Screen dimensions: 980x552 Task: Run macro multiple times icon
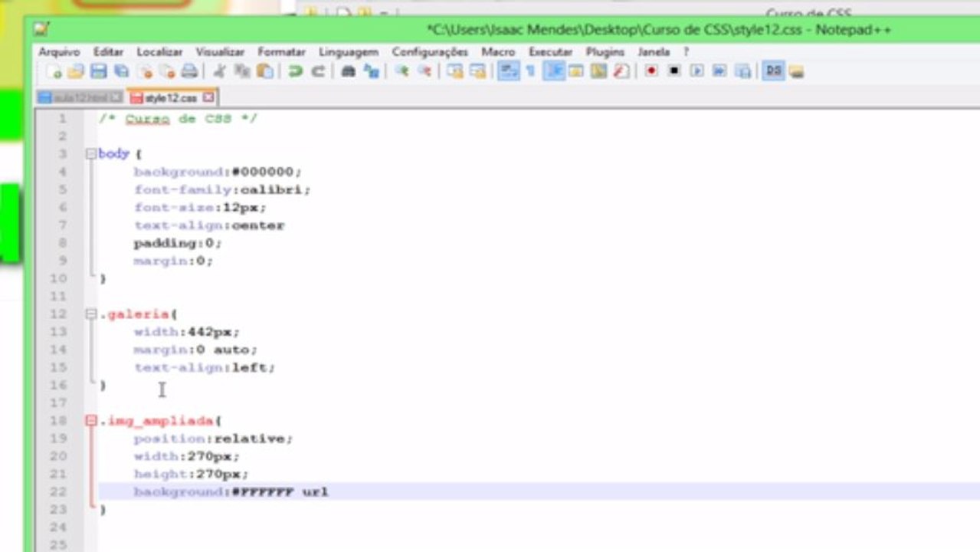pos(719,71)
